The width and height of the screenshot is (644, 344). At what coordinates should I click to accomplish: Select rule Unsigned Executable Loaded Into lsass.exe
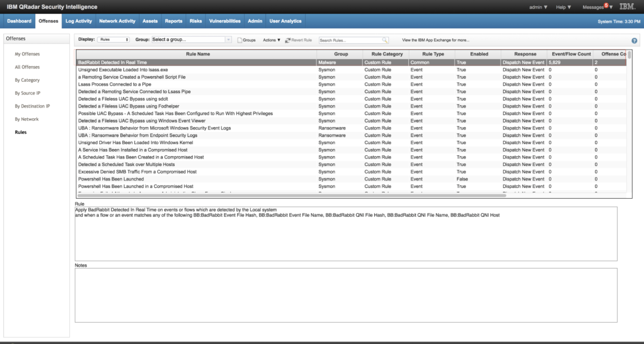tap(352, 70)
